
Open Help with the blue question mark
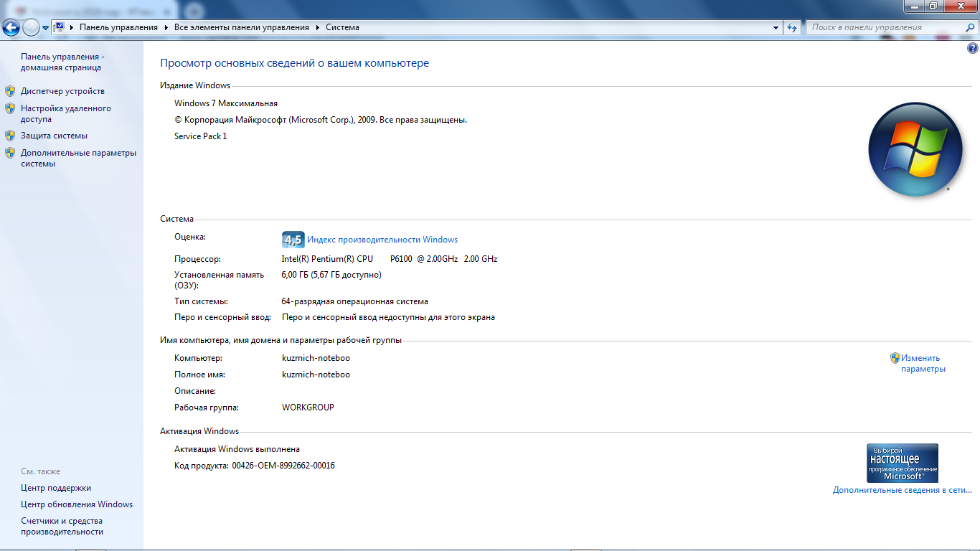973,49
